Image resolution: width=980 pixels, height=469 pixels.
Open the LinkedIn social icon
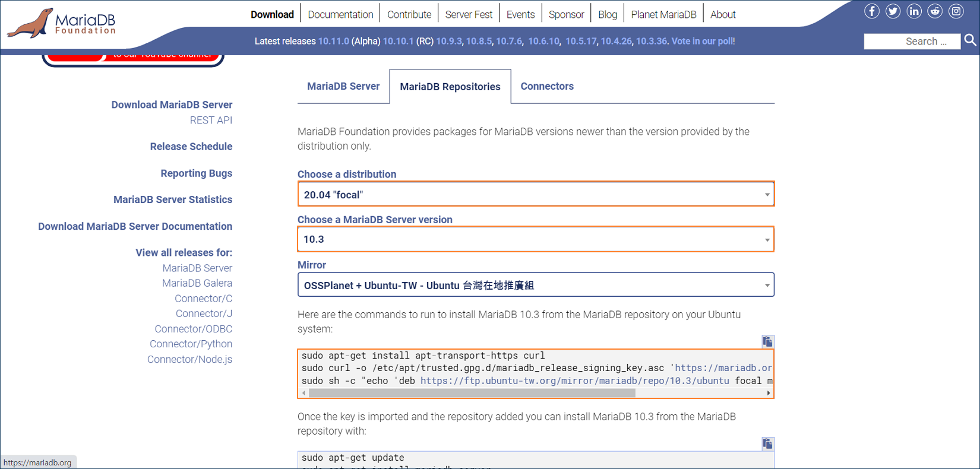point(914,11)
